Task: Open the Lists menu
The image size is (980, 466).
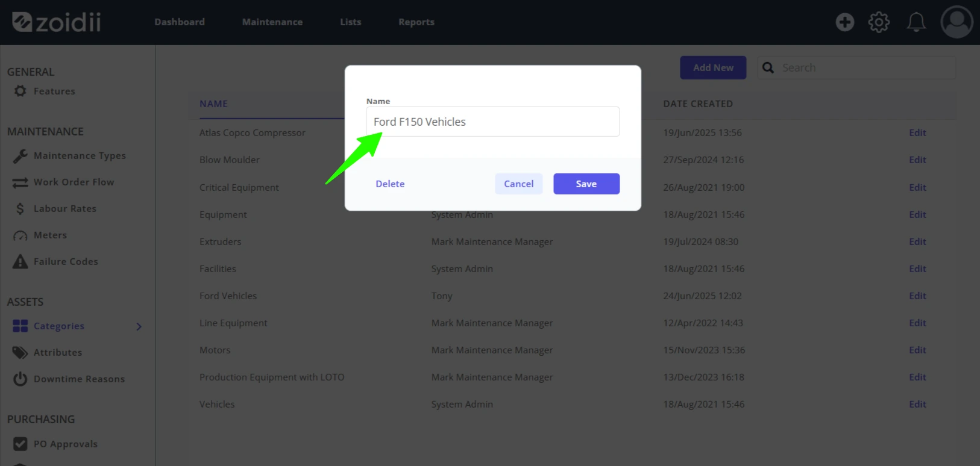Action: click(351, 22)
